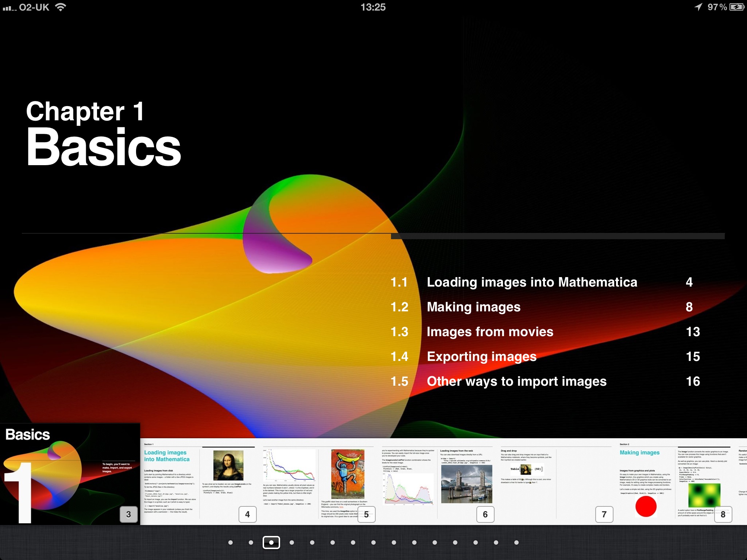Click page number 16 in contents list

pos(693,381)
